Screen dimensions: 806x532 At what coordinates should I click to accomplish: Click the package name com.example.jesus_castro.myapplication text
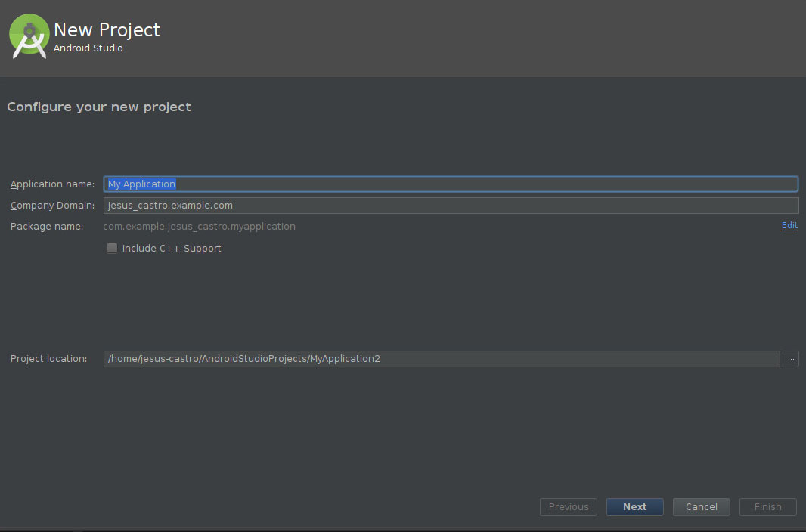pos(200,227)
